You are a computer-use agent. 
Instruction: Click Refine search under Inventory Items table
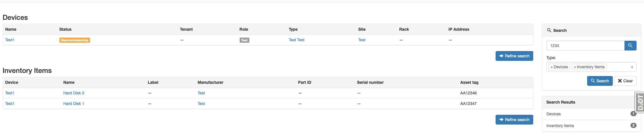point(514,120)
